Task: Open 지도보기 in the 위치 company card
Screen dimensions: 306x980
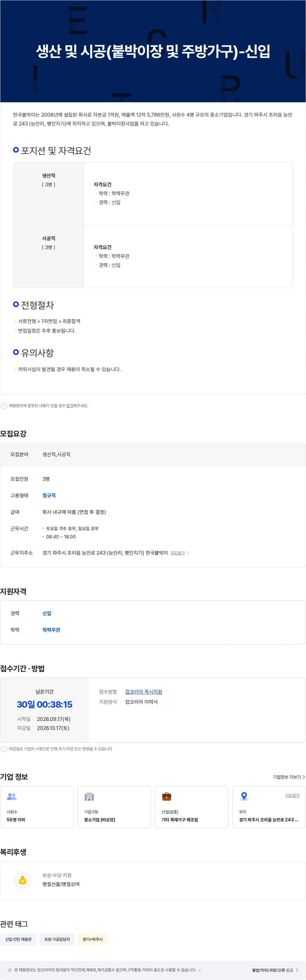Action: pyautogui.click(x=292, y=796)
